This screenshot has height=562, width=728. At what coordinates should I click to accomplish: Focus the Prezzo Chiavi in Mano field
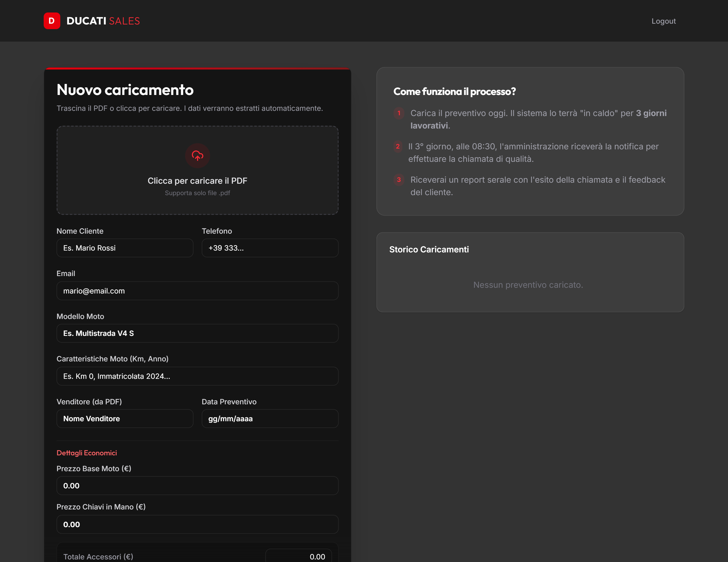(197, 524)
